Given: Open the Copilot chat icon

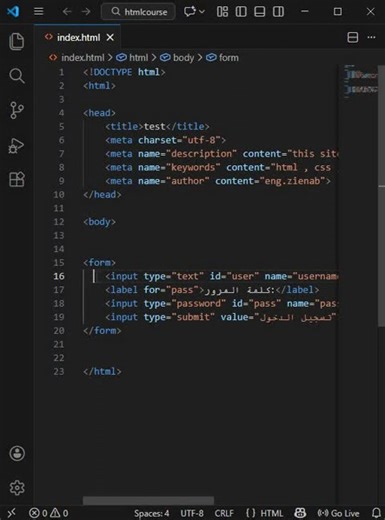Looking at the screenshot, I should tap(190, 12).
